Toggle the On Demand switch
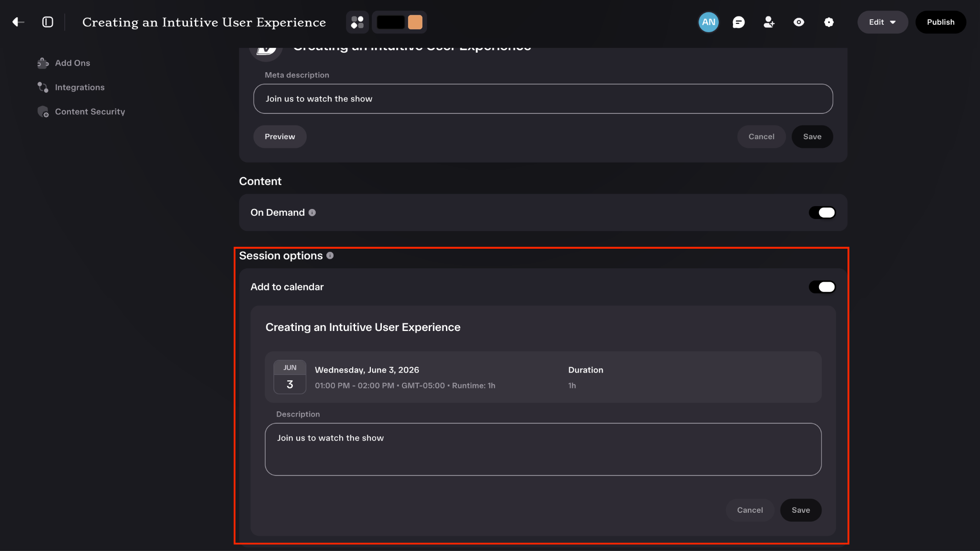Image resolution: width=980 pixels, height=551 pixels. [822, 213]
